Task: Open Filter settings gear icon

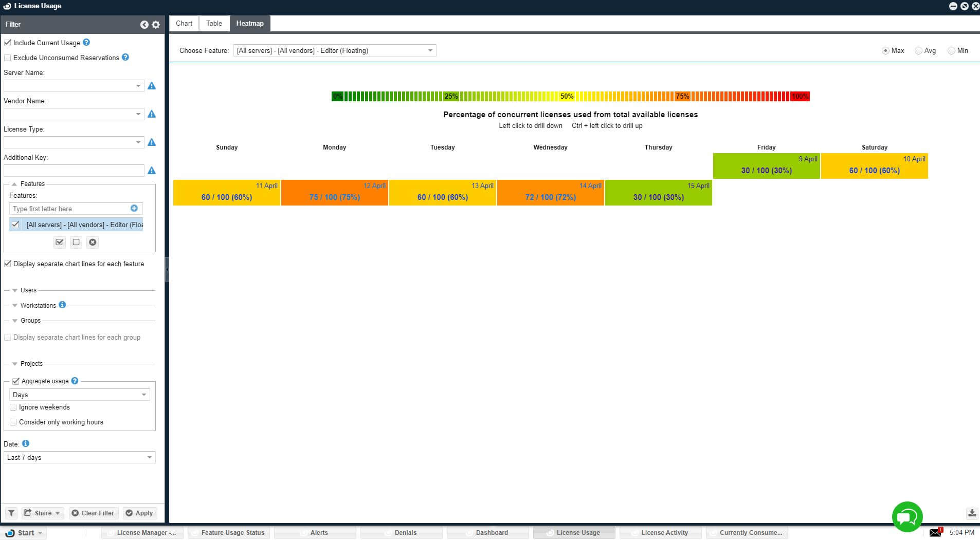Action: (156, 25)
